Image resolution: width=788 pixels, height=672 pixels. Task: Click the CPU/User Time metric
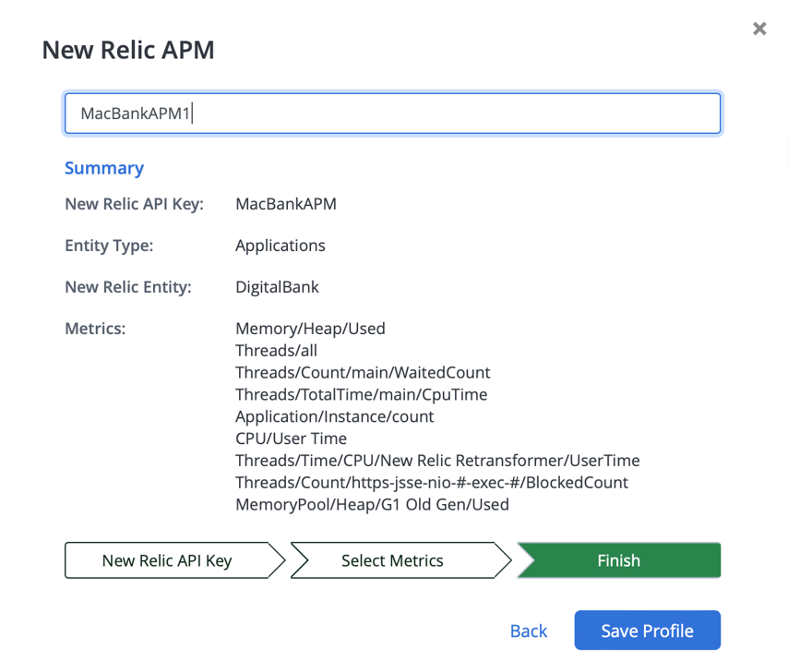(291, 438)
